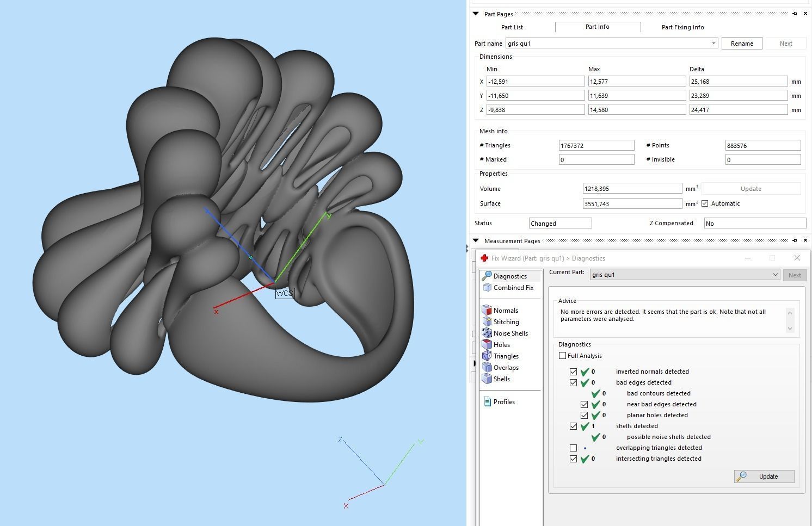This screenshot has width=812, height=526.
Task: Enable overlapping triangles detected checkbox
Action: pos(573,448)
